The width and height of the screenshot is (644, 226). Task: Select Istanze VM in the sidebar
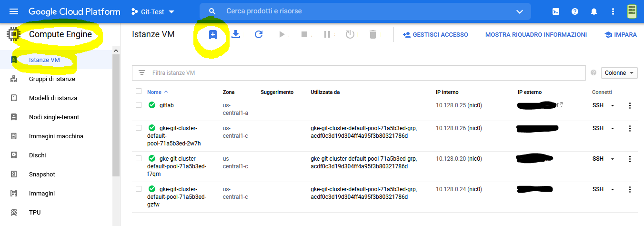pyautogui.click(x=56, y=60)
